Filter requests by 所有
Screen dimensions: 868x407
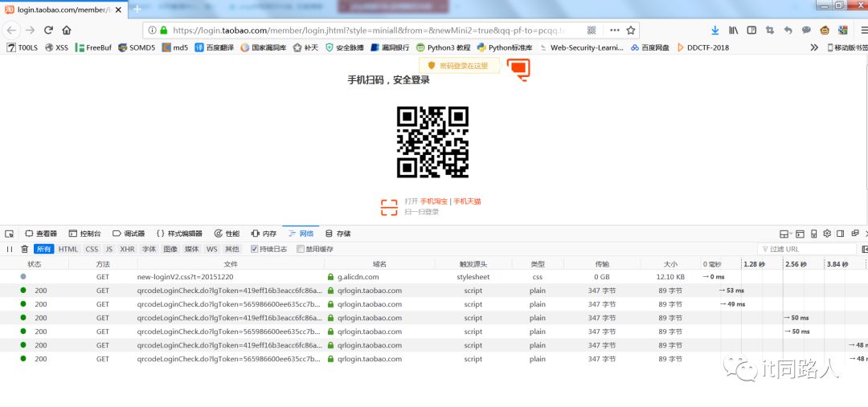click(x=43, y=250)
